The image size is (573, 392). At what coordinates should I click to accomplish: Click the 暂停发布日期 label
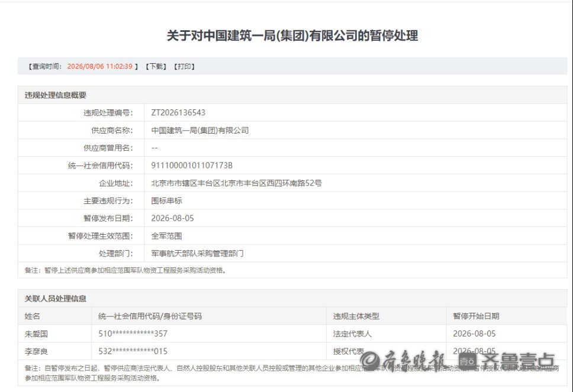coord(108,218)
